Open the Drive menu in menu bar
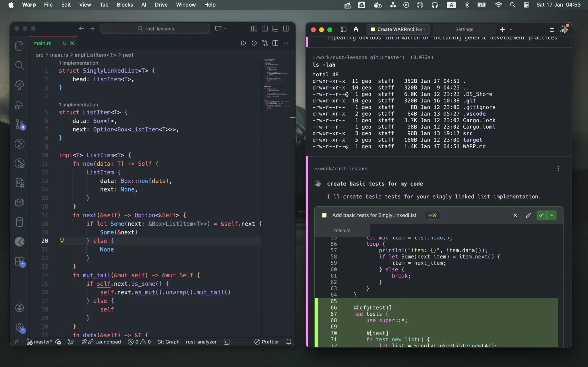Image resolution: width=588 pixels, height=367 pixels. (161, 5)
